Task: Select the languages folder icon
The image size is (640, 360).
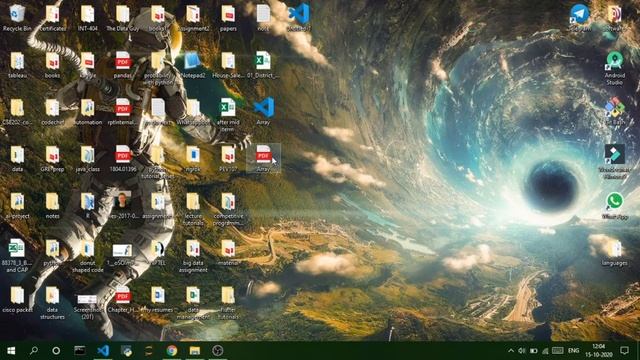Action: 614,253
